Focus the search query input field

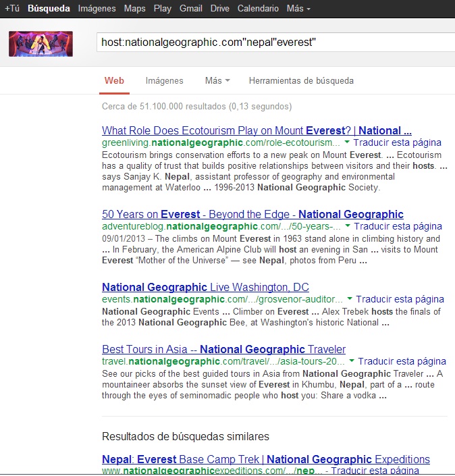click(275, 42)
